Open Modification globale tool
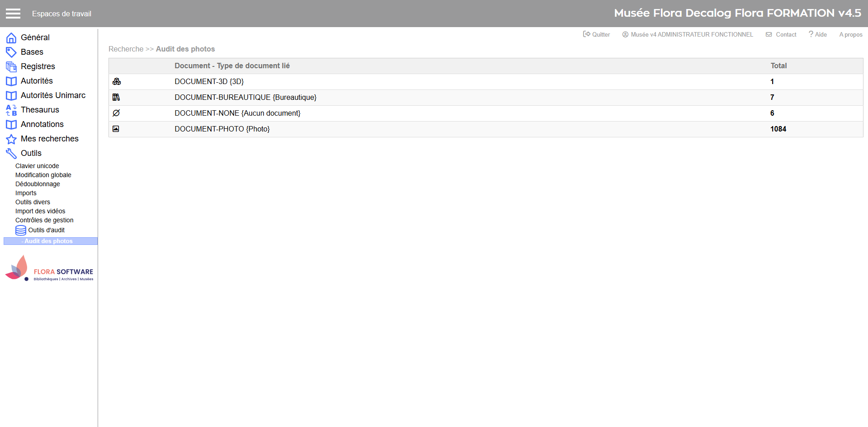 pyautogui.click(x=43, y=175)
